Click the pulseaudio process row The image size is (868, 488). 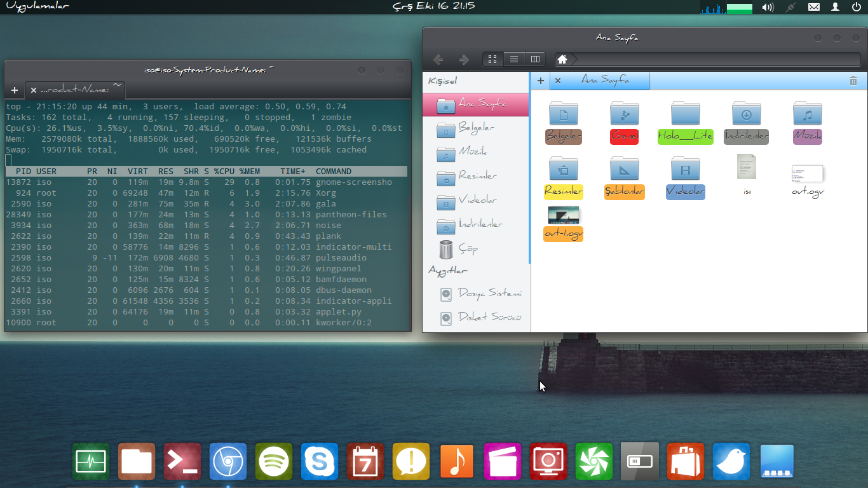click(207, 258)
